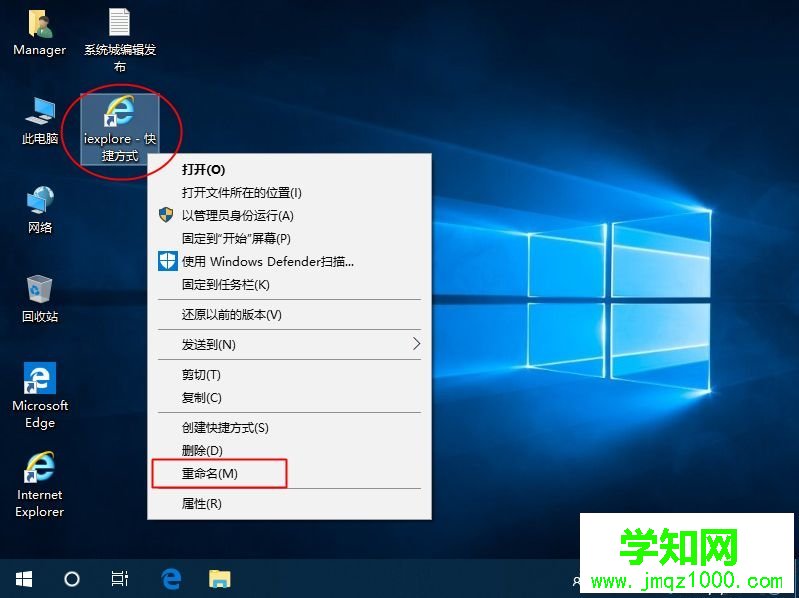Choose 以管理员身份运行(A) menu entry
The image size is (799, 598).
289,215
